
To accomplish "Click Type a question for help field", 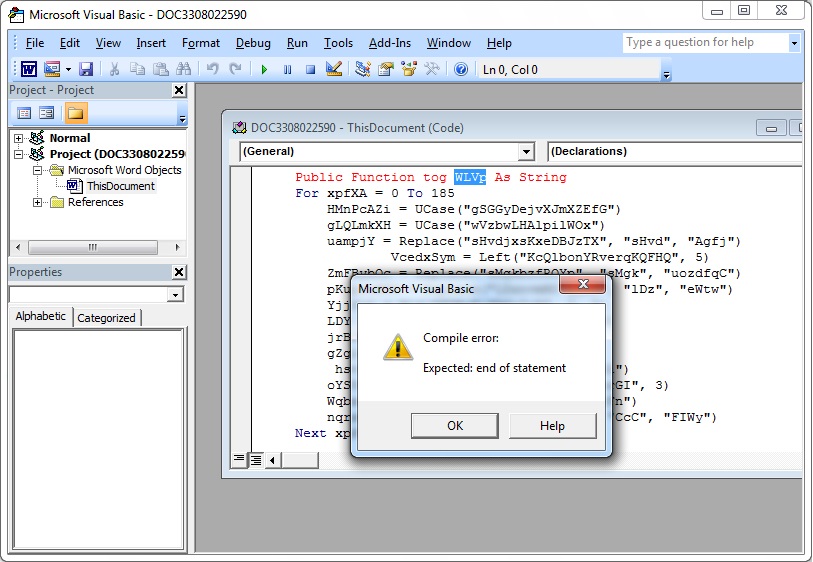I will coord(705,43).
